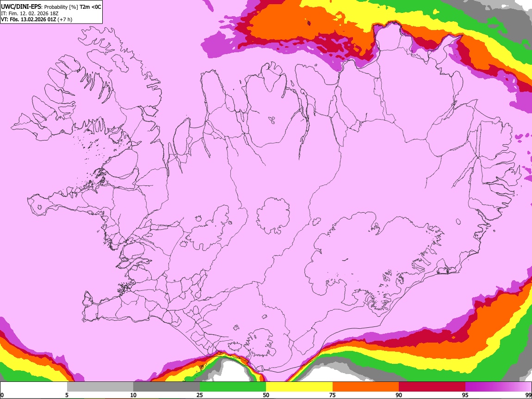Click the white 0–5% legend color segment

34,387
